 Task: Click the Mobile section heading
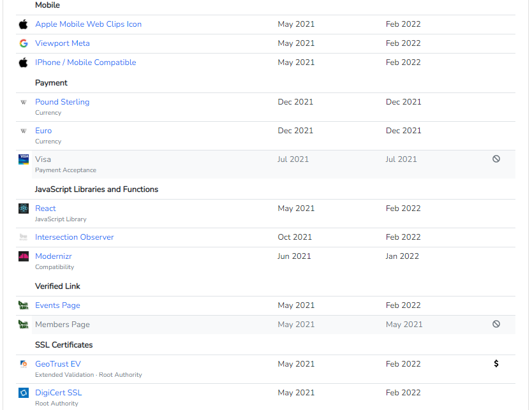coord(47,5)
